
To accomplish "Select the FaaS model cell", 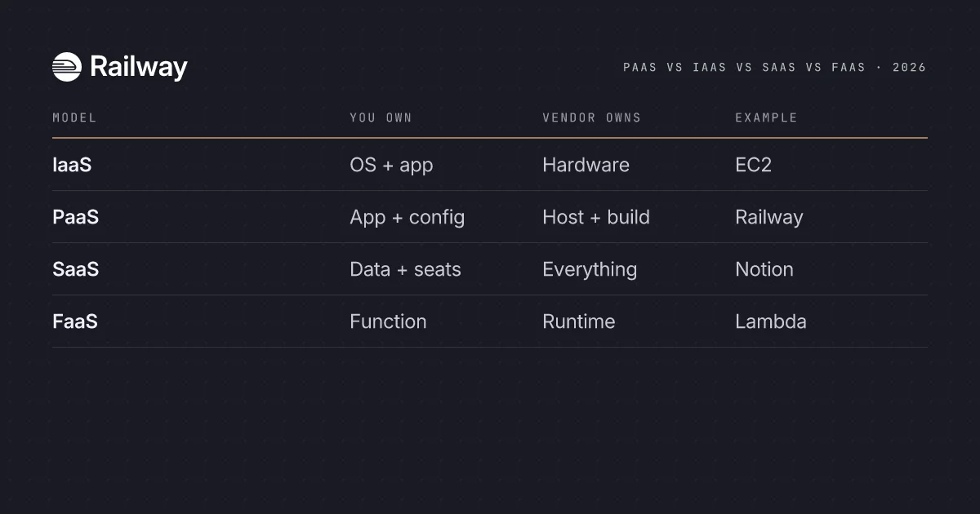I will 75,321.
